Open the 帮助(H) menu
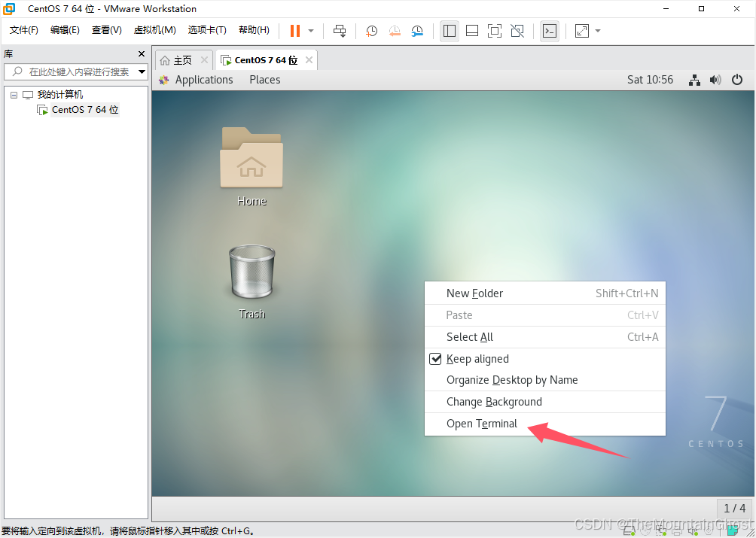The image size is (756, 538). coord(254,30)
